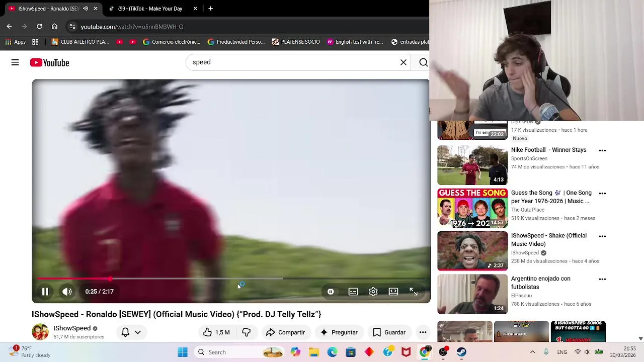
Task: Open CLUB ATLETICO PLA... bookmark
Action: (80, 42)
